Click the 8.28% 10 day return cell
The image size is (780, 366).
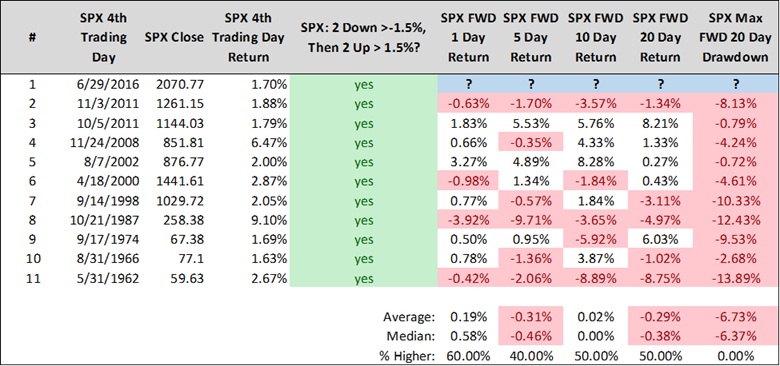[x=596, y=162]
